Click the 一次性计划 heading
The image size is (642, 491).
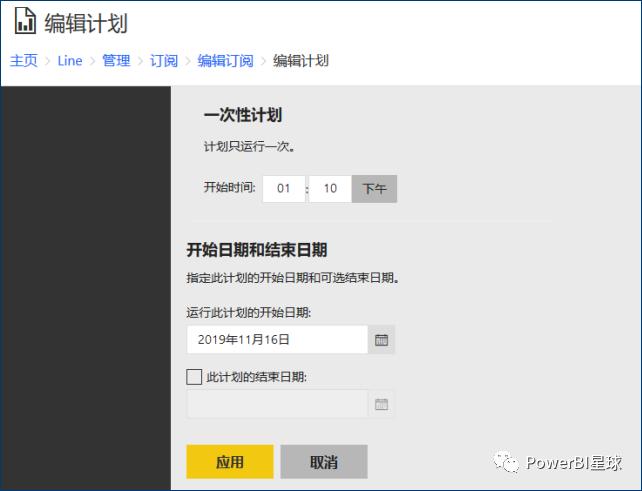point(243,115)
